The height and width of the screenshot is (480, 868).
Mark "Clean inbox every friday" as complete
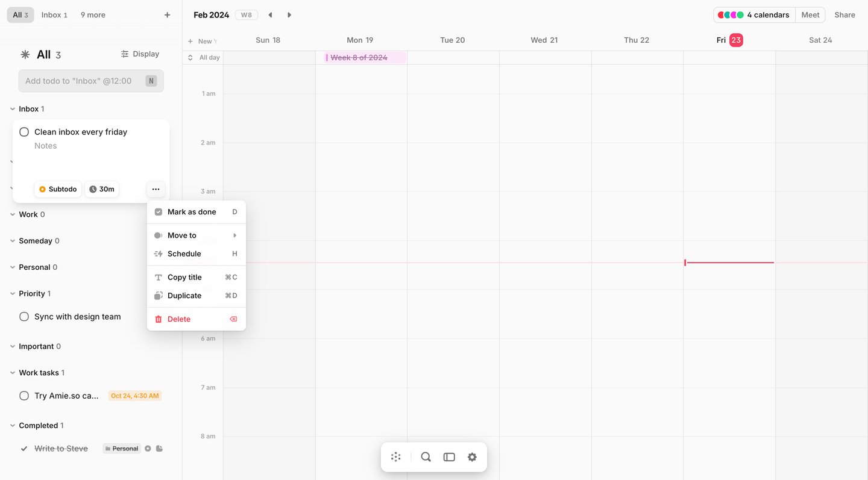[x=24, y=131]
